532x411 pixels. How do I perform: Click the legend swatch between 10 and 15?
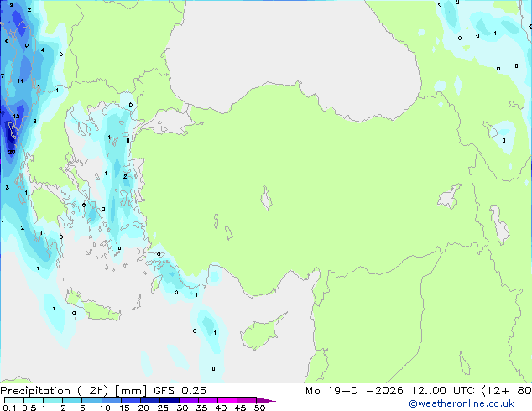tap(112, 400)
